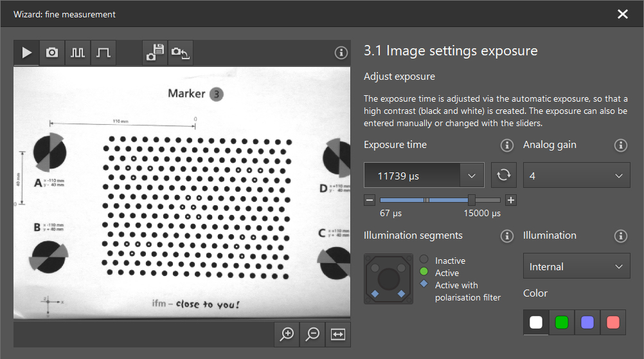Select the single pulse trigger icon
The image size is (644, 359).
tap(103, 53)
